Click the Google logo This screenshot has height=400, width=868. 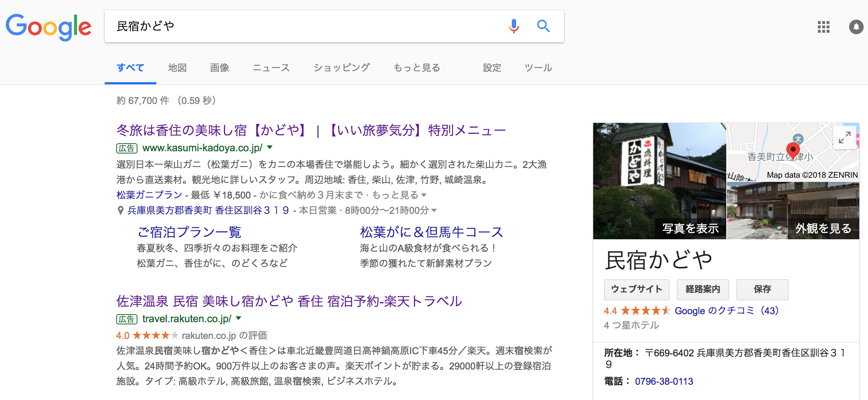tap(48, 27)
